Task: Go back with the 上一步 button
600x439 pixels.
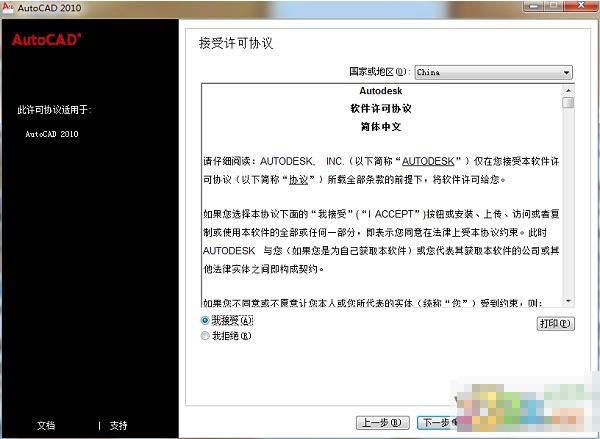Action: click(383, 423)
